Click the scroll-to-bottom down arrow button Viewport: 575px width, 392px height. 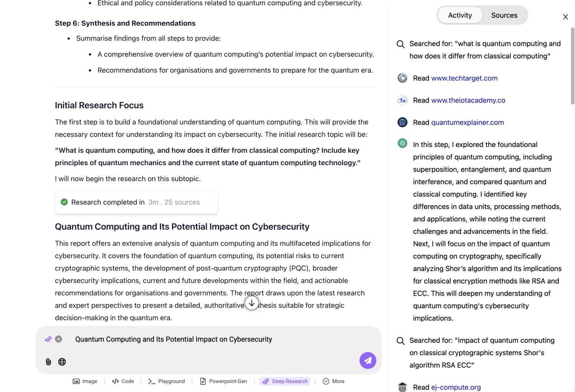[252, 303]
